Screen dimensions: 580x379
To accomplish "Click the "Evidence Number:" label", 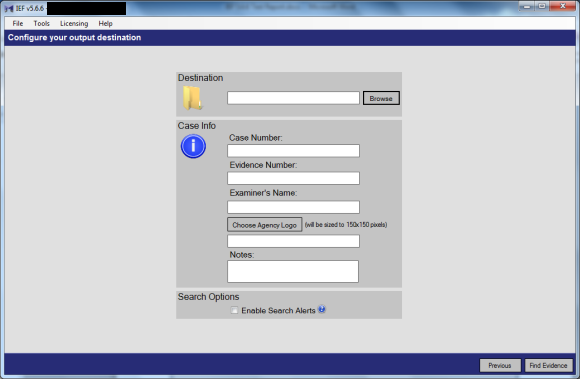I will pyautogui.click(x=263, y=165).
